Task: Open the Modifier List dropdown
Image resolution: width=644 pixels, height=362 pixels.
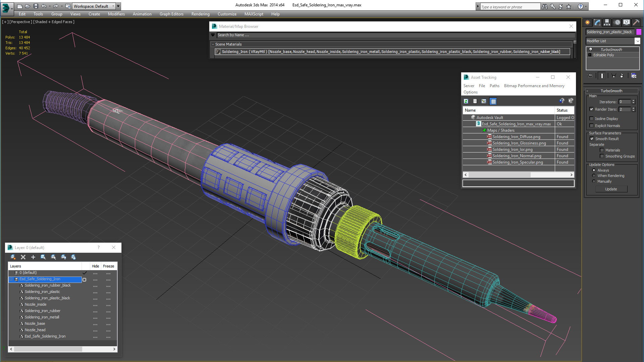Action: coord(637,41)
